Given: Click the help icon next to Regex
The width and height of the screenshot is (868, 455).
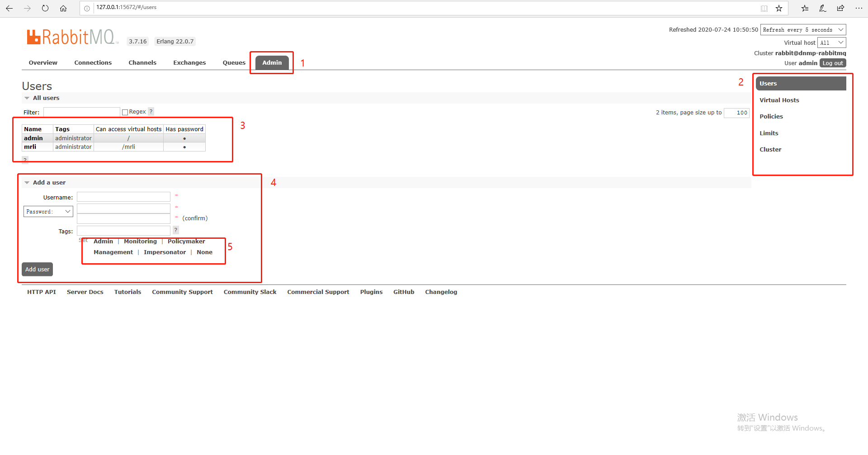Looking at the screenshot, I should coord(151,111).
